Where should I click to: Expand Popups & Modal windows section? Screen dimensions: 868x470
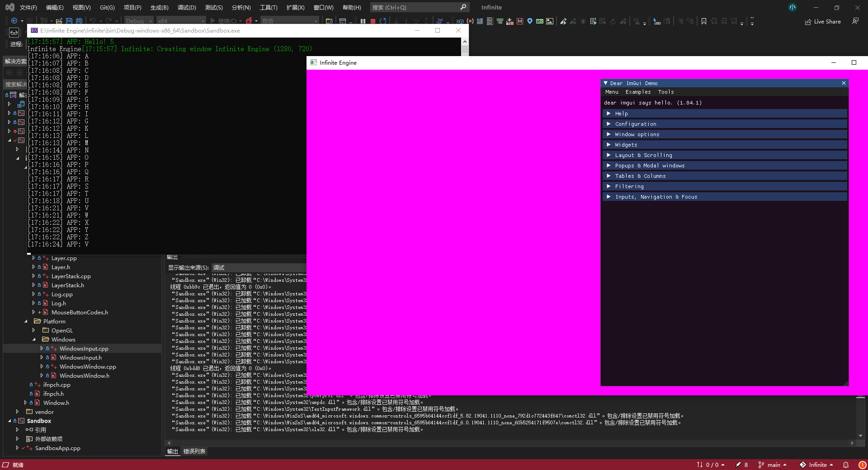click(x=725, y=166)
